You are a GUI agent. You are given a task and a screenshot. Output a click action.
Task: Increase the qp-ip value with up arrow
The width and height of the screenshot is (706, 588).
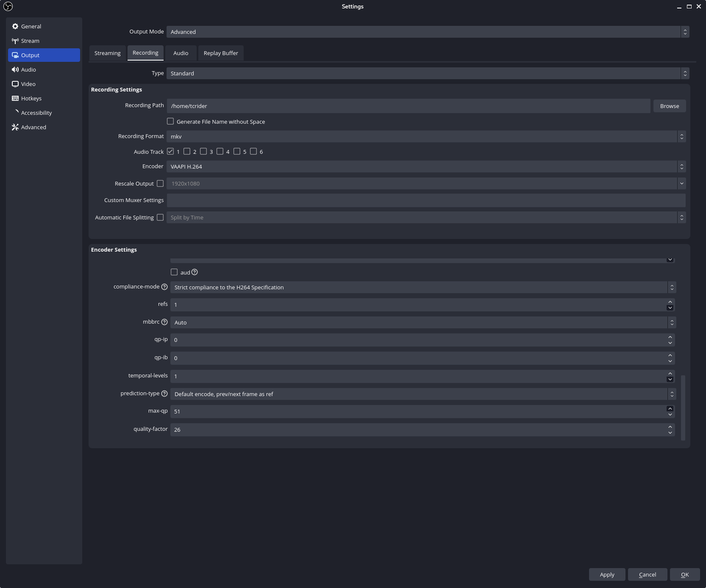point(670,337)
